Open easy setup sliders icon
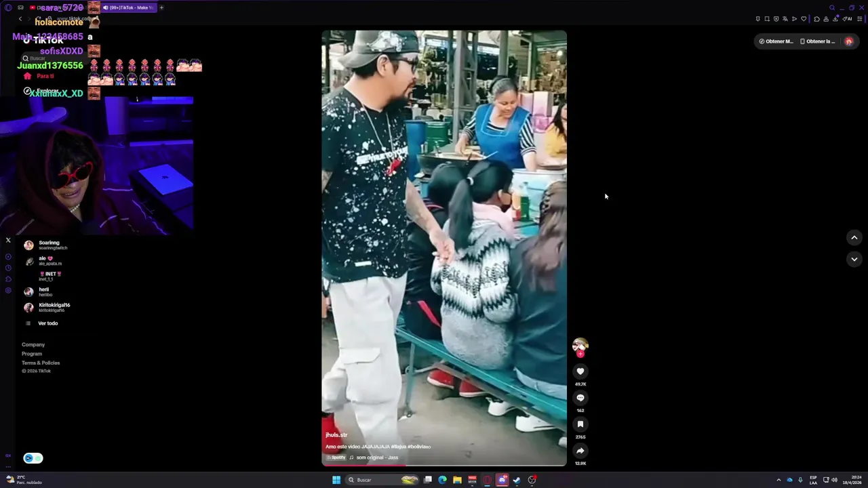 [x=860, y=19]
